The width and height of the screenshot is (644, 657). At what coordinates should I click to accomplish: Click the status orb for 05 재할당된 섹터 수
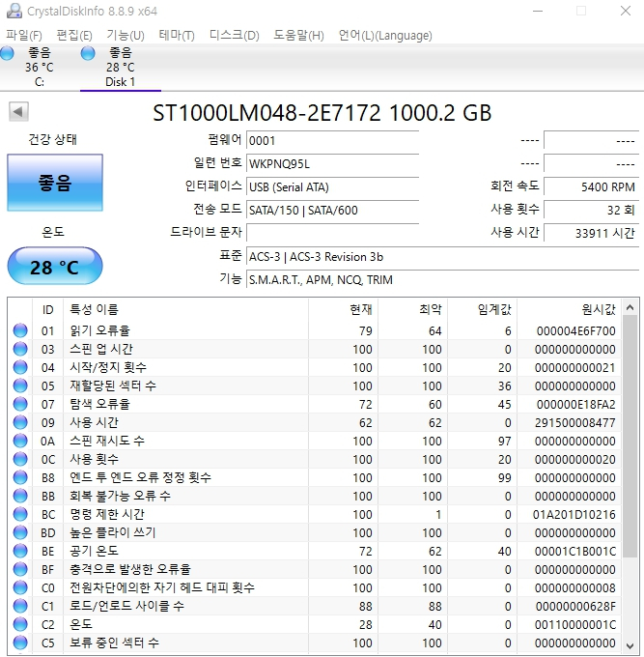click(20, 386)
